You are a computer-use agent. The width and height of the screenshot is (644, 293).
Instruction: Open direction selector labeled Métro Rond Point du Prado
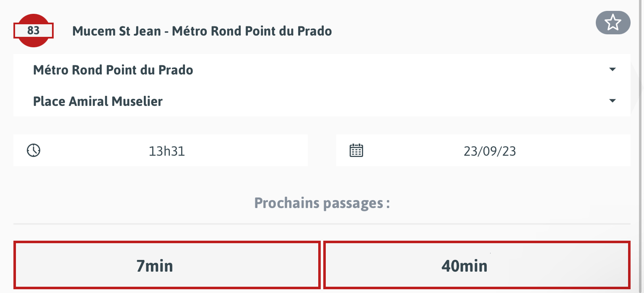coord(113,70)
